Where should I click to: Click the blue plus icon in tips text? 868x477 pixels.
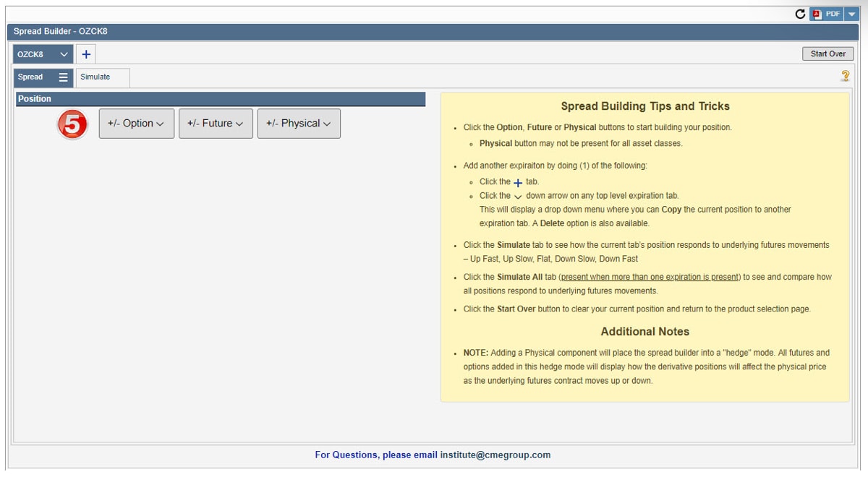coord(518,183)
